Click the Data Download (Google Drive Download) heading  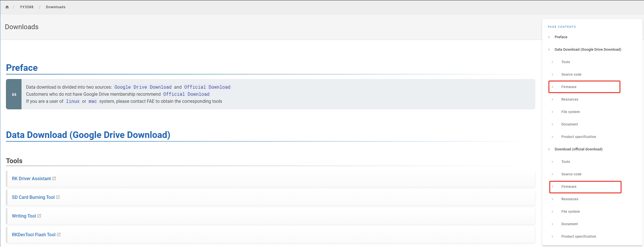(x=88, y=135)
